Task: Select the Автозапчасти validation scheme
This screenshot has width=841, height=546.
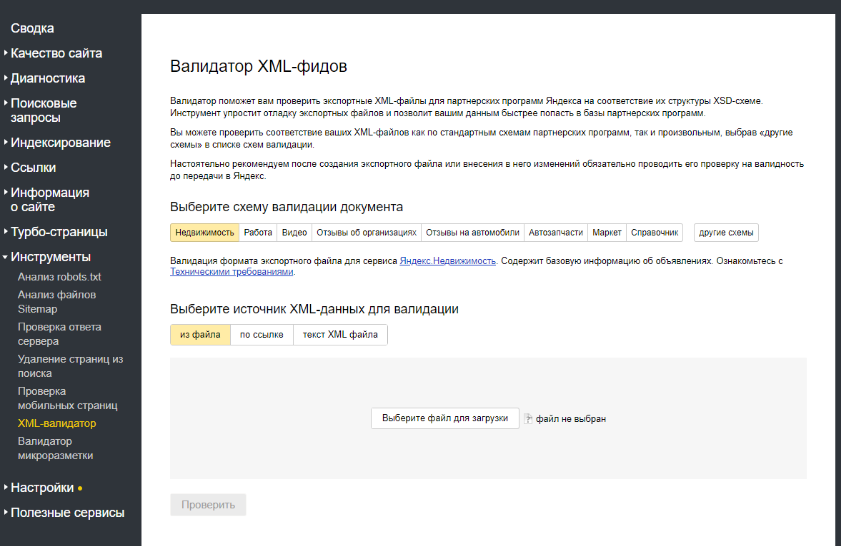Action: pos(556,232)
